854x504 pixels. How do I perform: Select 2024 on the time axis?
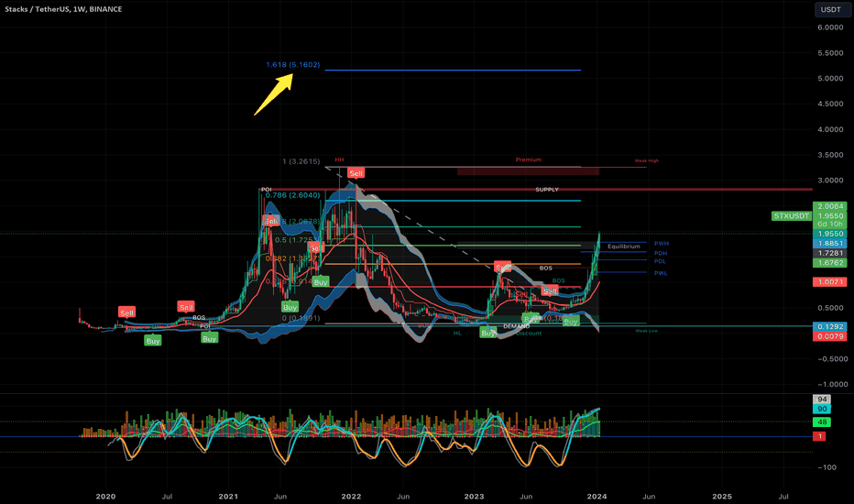pos(597,497)
